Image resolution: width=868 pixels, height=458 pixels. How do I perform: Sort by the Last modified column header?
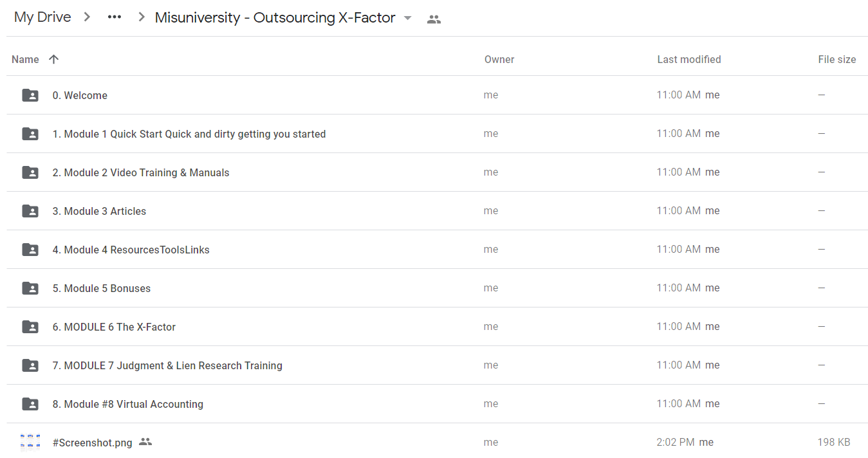click(689, 59)
